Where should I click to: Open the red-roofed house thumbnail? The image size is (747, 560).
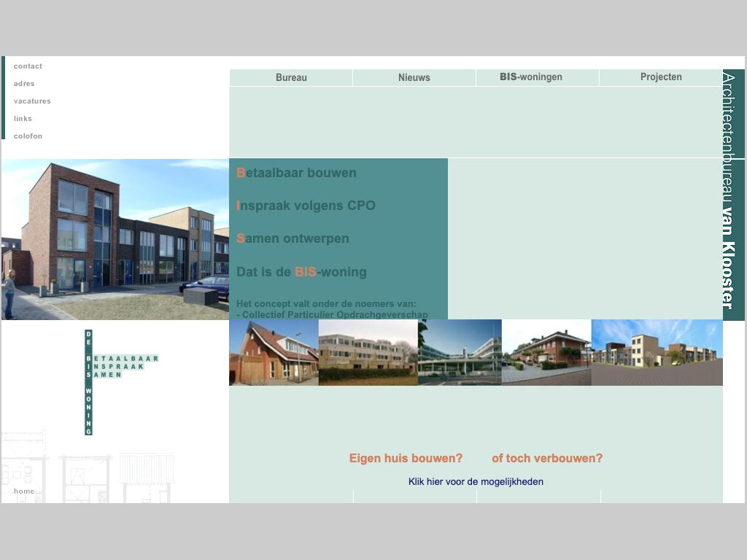pyautogui.click(x=274, y=352)
